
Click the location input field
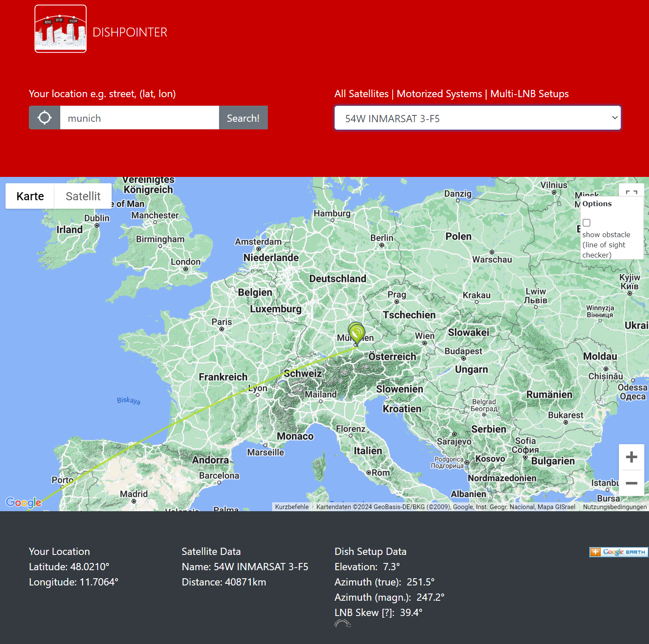[x=139, y=118]
